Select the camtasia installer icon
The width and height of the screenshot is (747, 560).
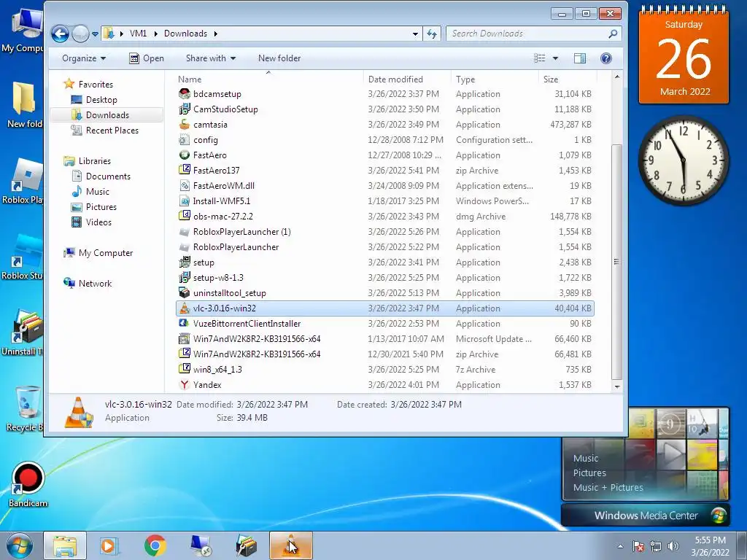(x=185, y=124)
